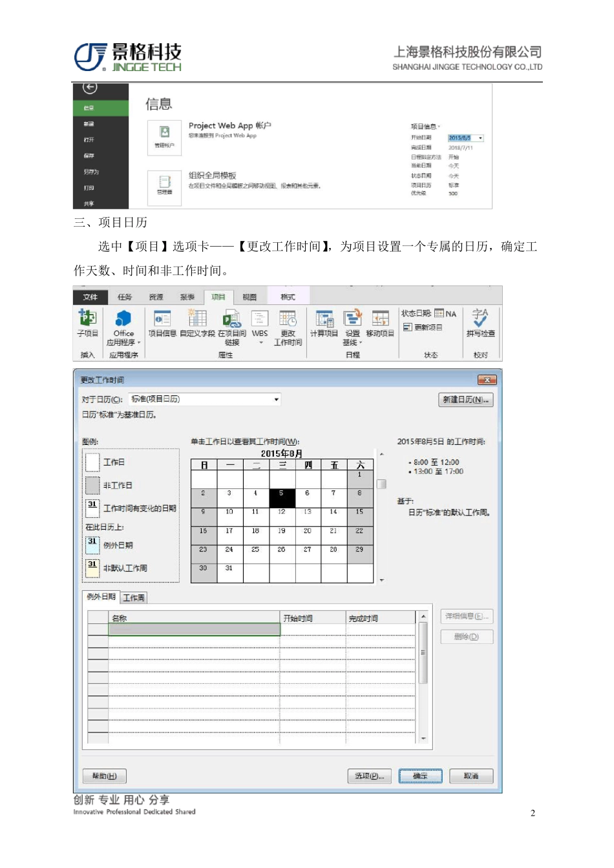Click the first 名称 (Name) cell in exceptions table
The height and width of the screenshot is (868, 614).
coord(194,629)
